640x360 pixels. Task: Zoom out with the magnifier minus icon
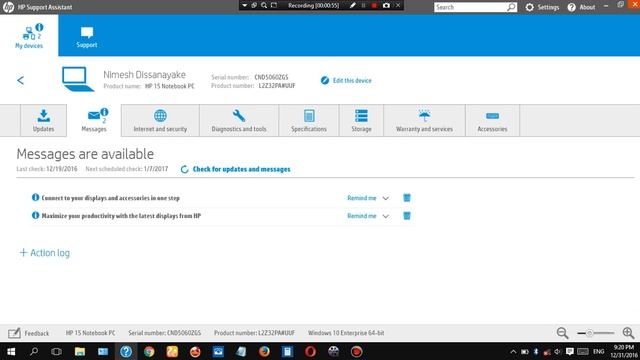coord(562,333)
